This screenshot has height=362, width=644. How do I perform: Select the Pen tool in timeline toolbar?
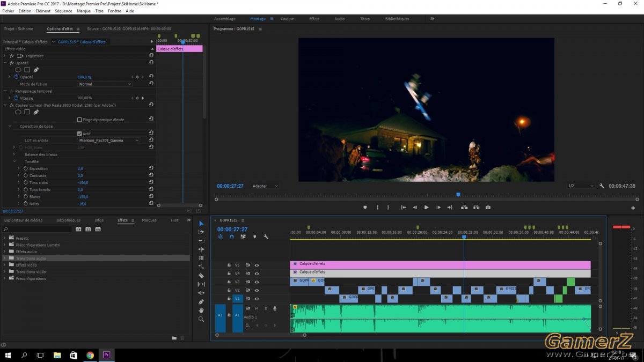(201, 301)
